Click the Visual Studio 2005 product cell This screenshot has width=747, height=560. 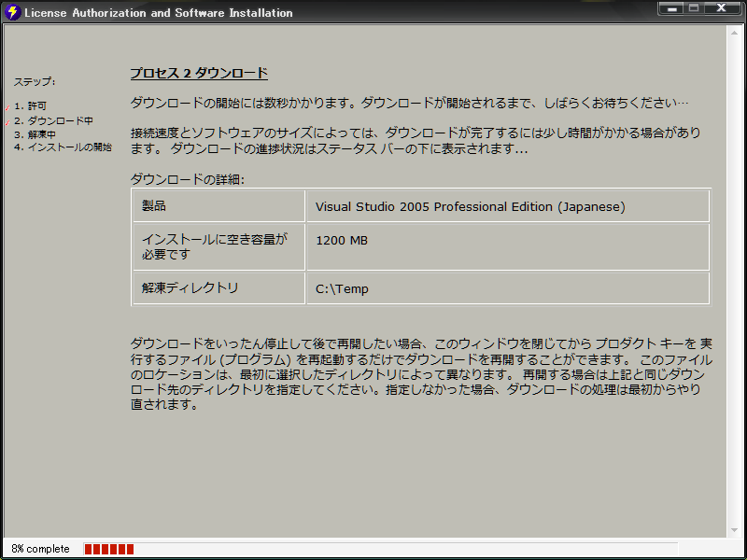[470, 206]
